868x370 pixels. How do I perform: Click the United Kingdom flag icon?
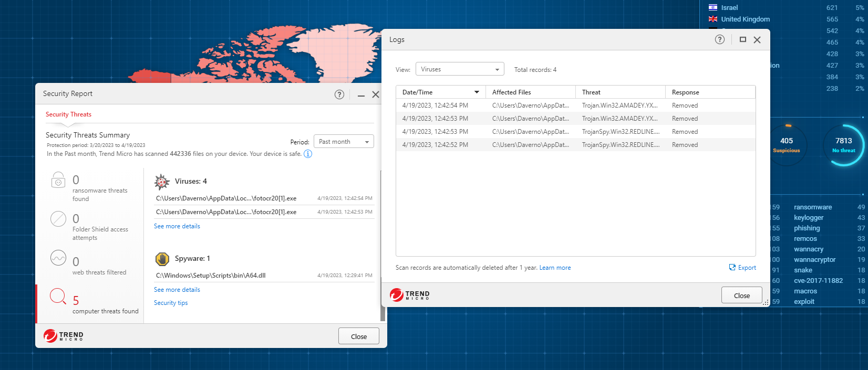[x=713, y=19]
